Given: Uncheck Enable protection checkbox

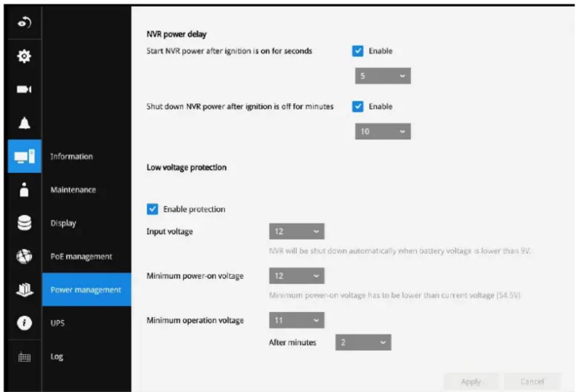Looking at the screenshot, I should tap(152, 209).
